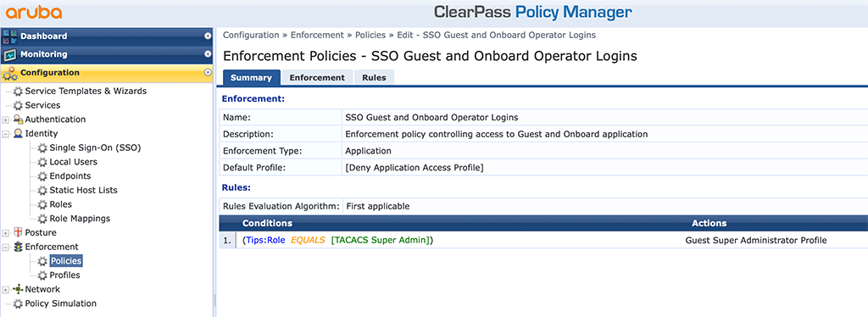Go to Single Sign-On (SSO)
Screen dimensions: 868x317
point(95,147)
